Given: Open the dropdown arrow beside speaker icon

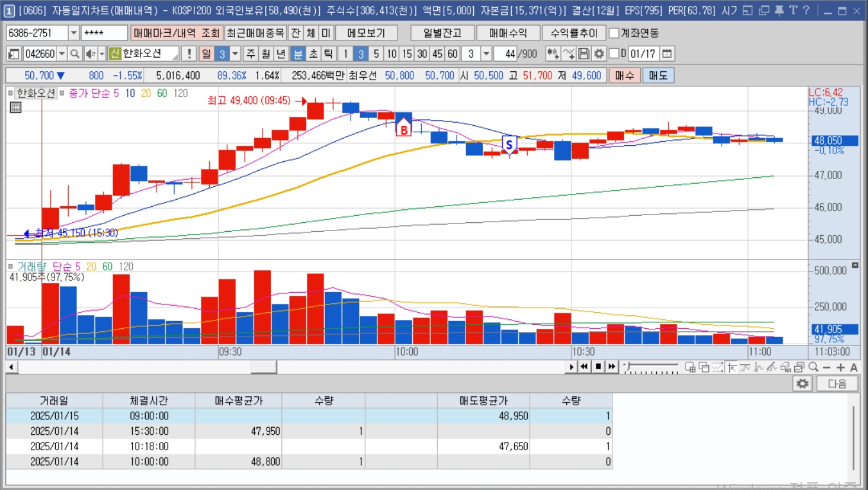Looking at the screenshot, I should pyautogui.click(x=101, y=54).
